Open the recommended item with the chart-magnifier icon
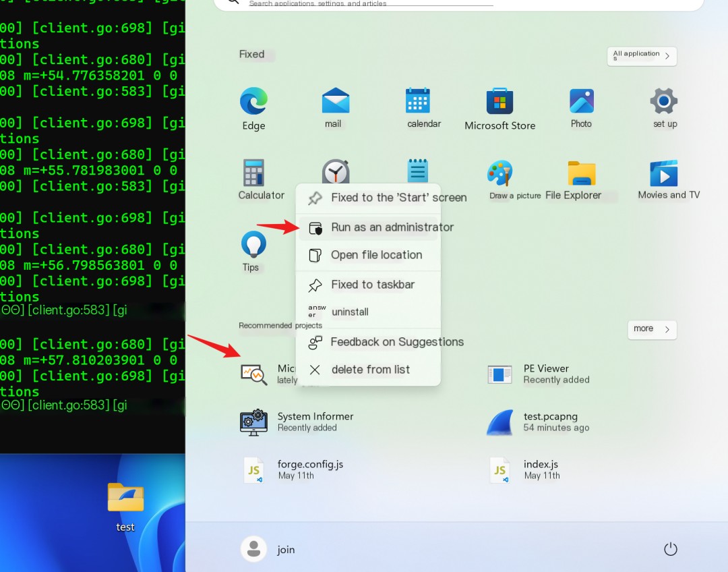Viewport: 728px width, 572px height. (254, 374)
